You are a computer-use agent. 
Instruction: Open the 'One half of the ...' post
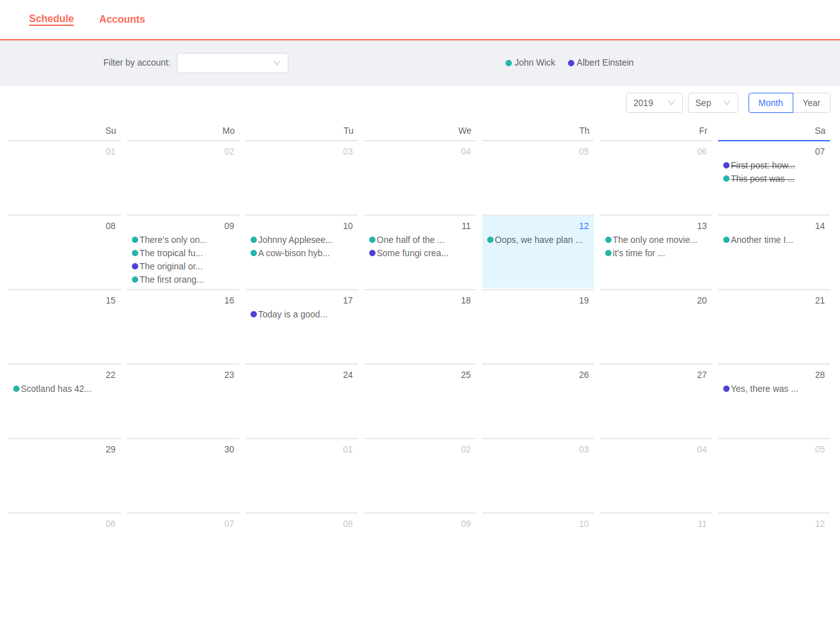coord(406,240)
